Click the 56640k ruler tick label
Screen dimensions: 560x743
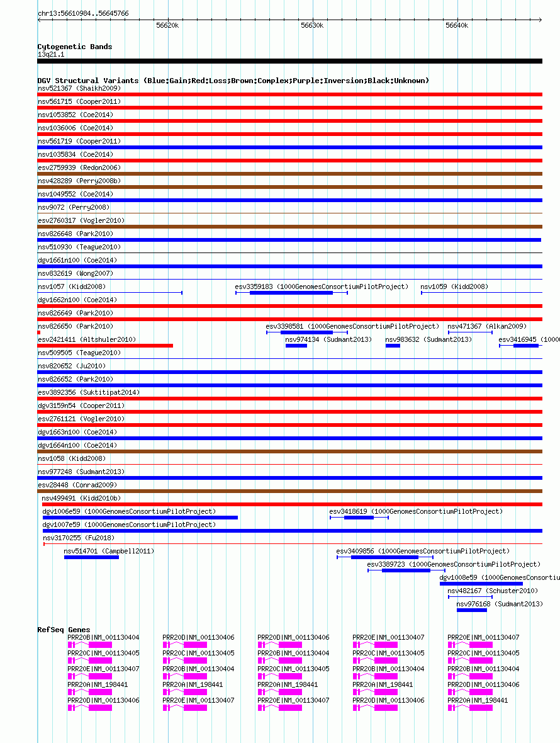pyautogui.click(x=457, y=26)
